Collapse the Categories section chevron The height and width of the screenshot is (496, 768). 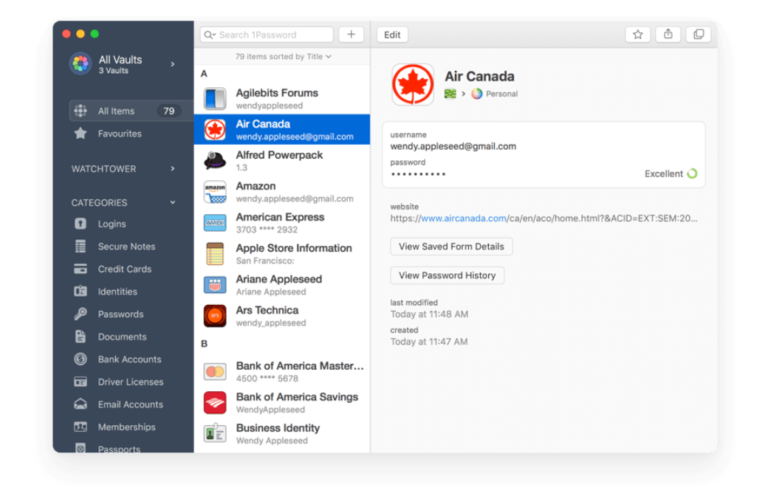point(172,202)
